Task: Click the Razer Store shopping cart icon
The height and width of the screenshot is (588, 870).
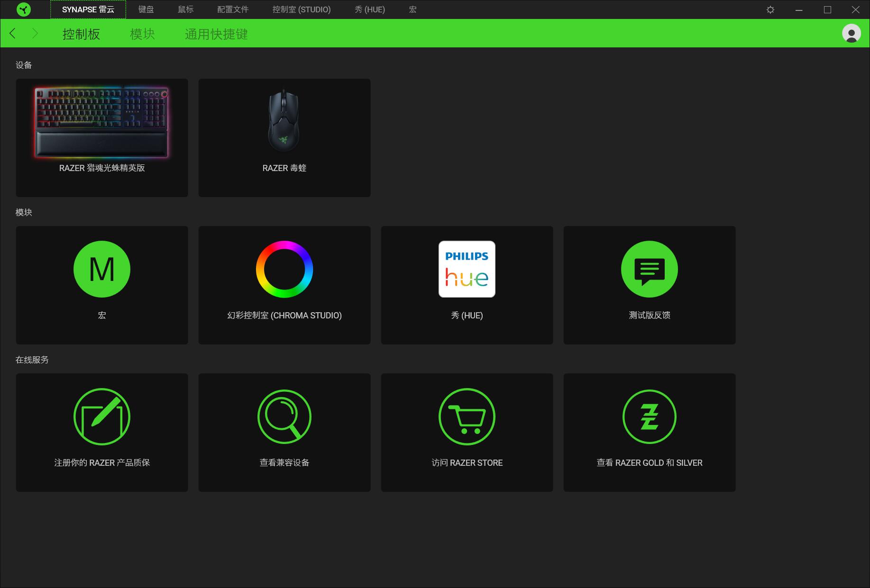Action: [x=467, y=416]
